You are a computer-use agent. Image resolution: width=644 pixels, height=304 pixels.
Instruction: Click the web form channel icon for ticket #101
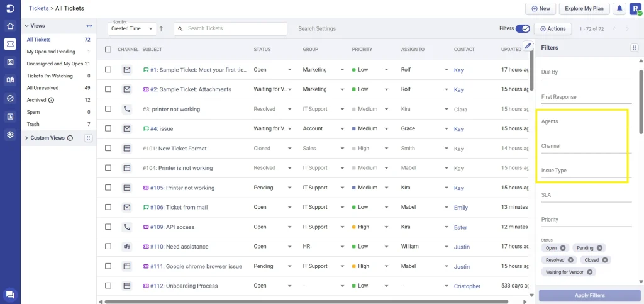coord(127,149)
